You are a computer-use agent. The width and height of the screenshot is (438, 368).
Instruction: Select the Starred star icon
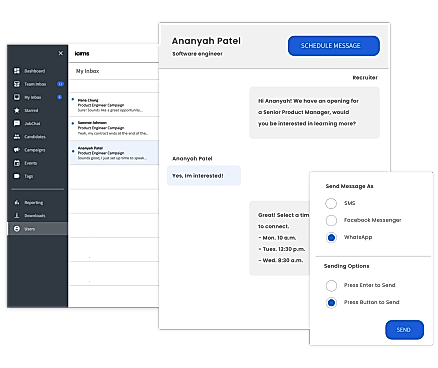[x=17, y=110]
